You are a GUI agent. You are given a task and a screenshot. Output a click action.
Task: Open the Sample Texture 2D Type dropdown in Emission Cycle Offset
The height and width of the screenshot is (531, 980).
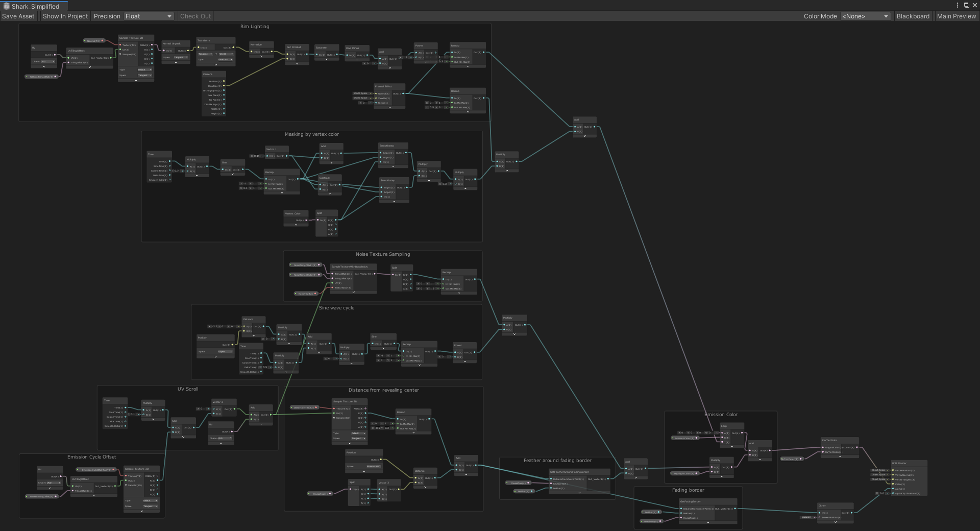150,500
